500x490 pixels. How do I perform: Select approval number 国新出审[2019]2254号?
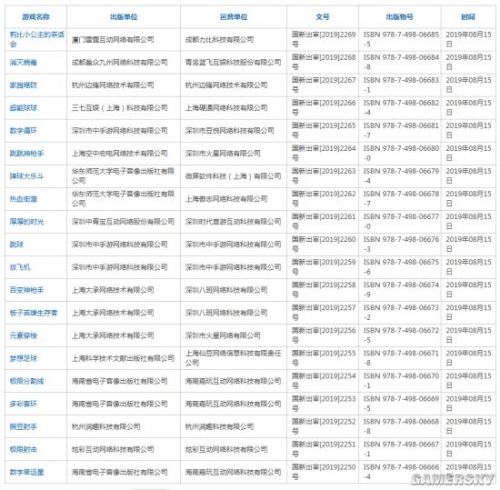coord(324,381)
